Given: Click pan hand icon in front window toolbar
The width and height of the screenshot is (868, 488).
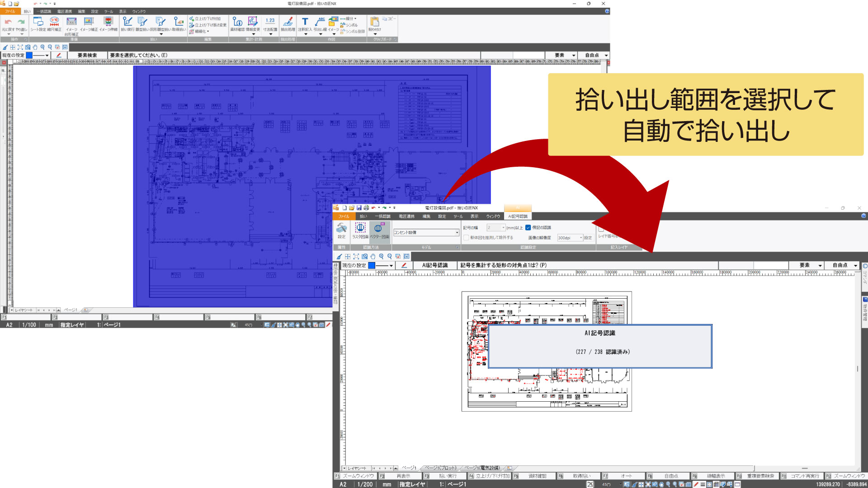Looking at the screenshot, I should (x=373, y=256).
